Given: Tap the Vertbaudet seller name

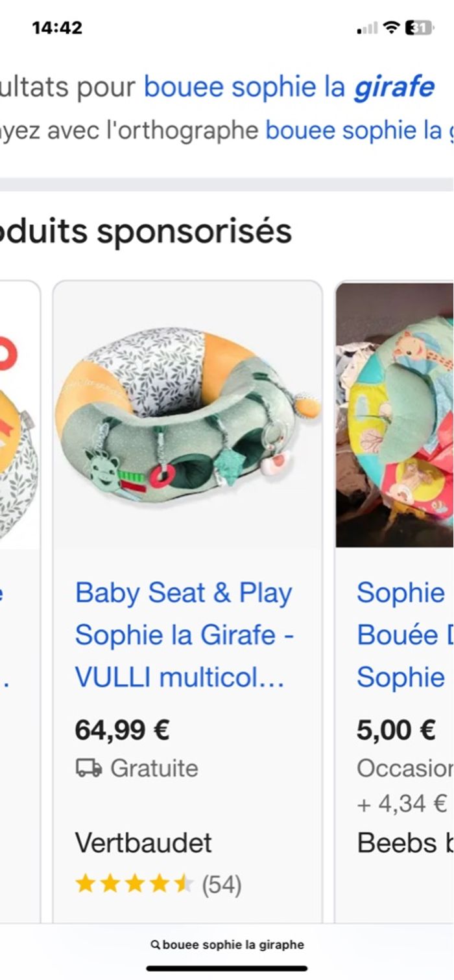Looking at the screenshot, I should click(143, 843).
